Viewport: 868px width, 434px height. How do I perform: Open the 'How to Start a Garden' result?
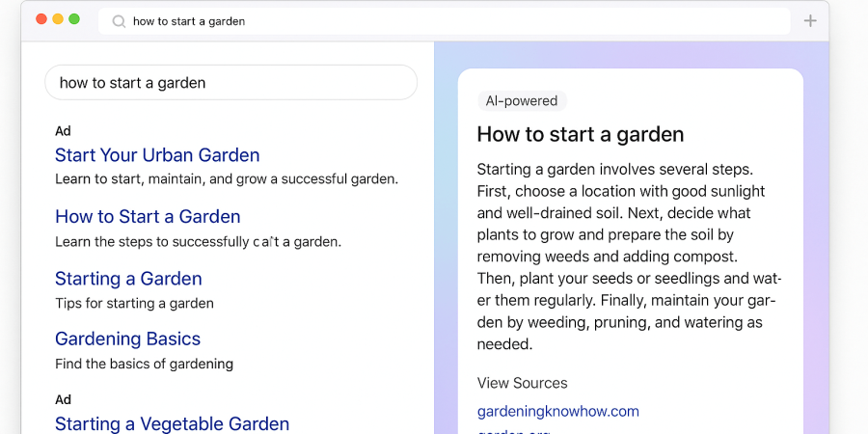tap(148, 217)
